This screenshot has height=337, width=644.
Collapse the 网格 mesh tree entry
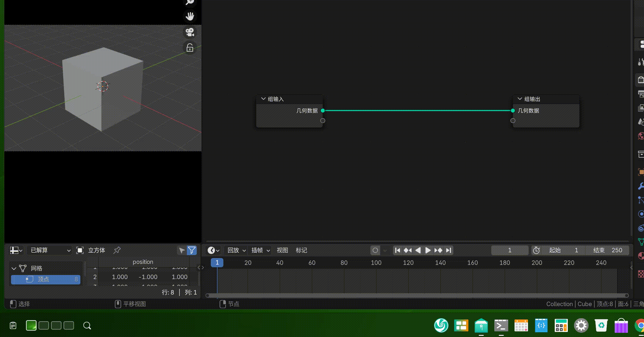pos(14,268)
